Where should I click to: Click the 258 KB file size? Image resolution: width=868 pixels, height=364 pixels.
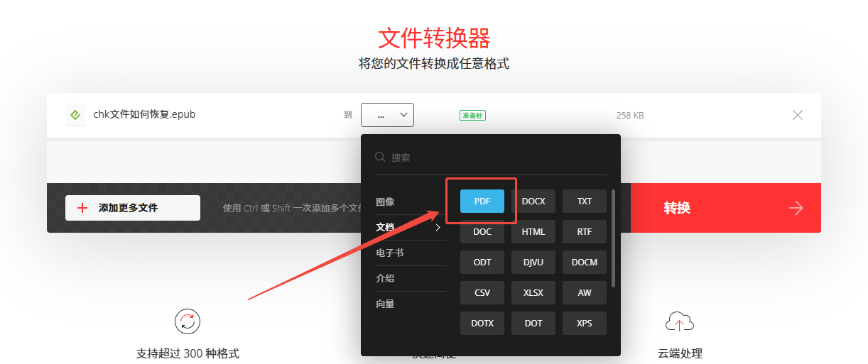pyautogui.click(x=630, y=116)
